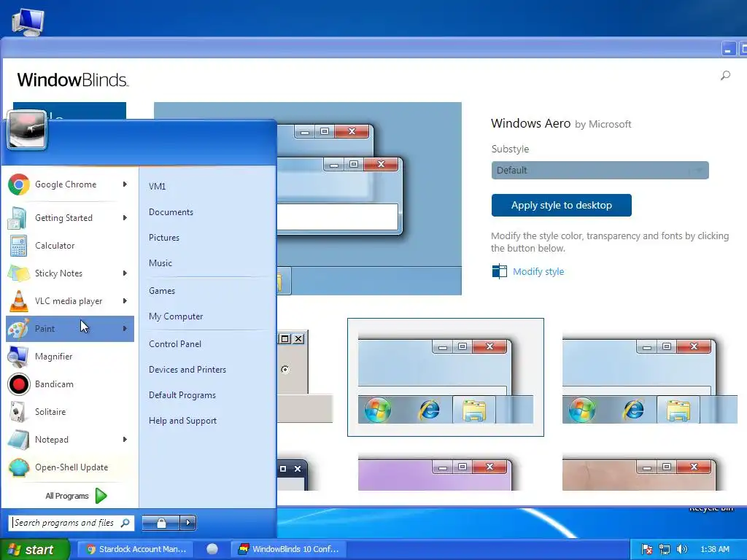Select the highlighted Aero style thumbnail

(x=446, y=377)
